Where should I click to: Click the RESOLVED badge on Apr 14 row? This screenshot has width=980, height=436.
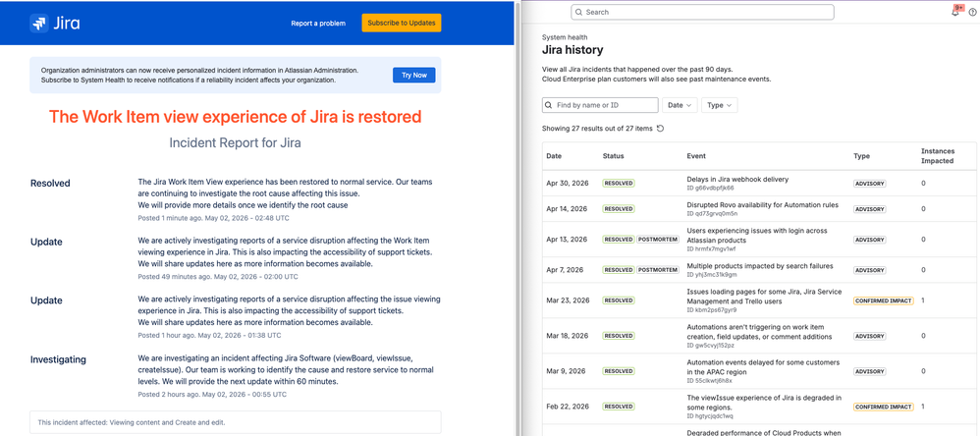[619, 208]
